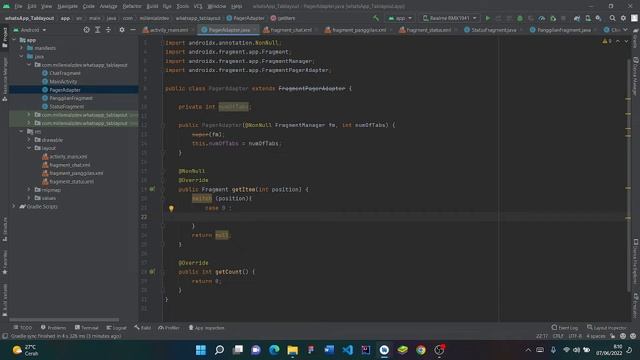This screenshot has width=640, height=360.
Task: Start debugging with the green bug icon
Action: click(x=520, y=18)
